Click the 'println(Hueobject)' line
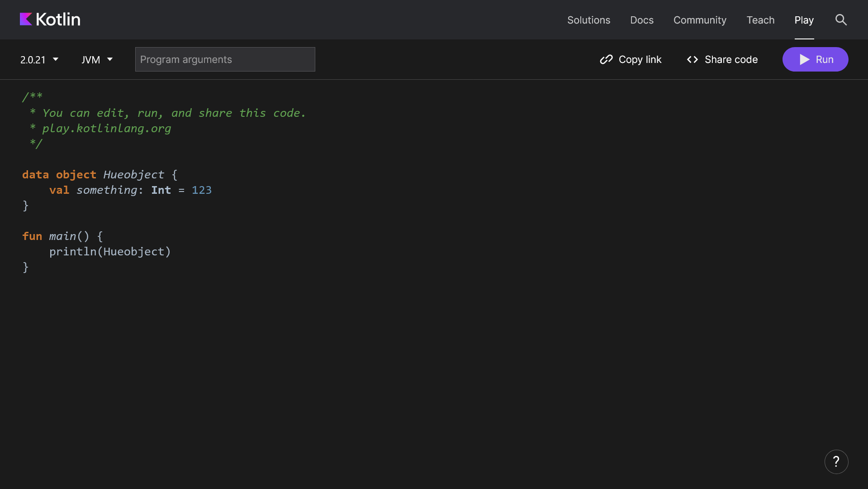Viewport: 868px width, 489px height. [x=110, y=251]
